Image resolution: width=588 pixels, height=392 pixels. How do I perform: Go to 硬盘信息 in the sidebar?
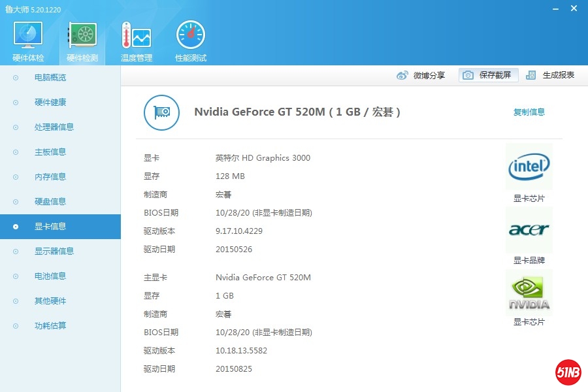[x=50, y=202]
